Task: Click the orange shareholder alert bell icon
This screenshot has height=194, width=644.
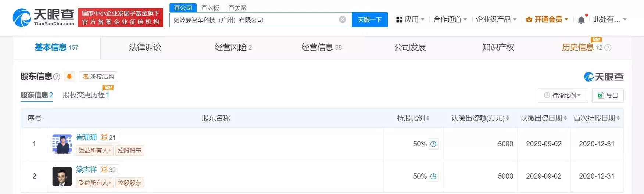Action: click(69, 76)
